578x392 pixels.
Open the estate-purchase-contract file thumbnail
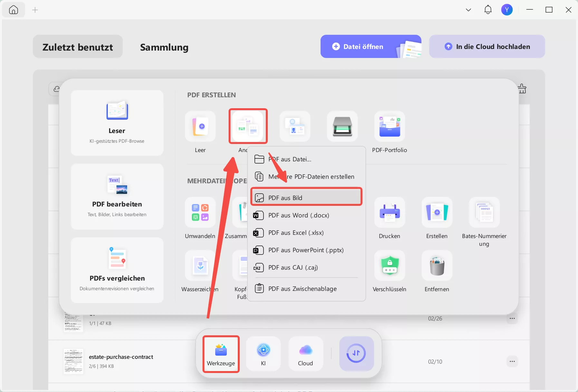pos(73,361)
